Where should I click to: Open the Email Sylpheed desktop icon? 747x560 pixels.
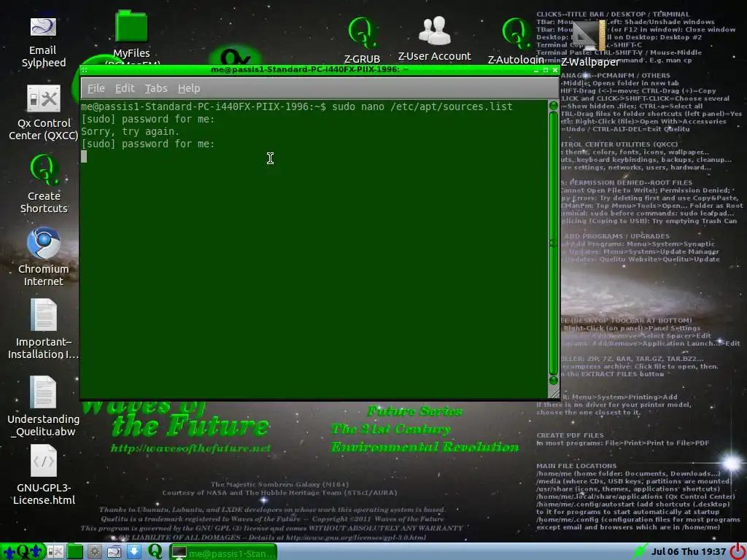coord(43,42)
